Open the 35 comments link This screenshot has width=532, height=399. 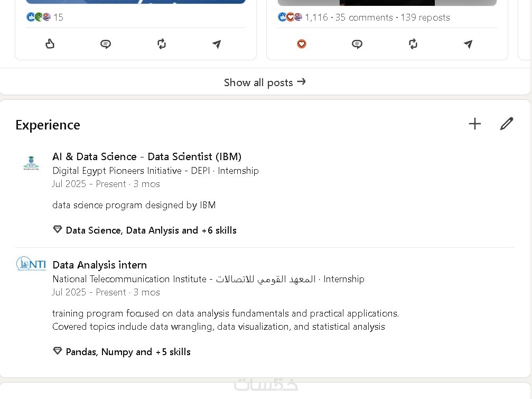tap(364, 17)
